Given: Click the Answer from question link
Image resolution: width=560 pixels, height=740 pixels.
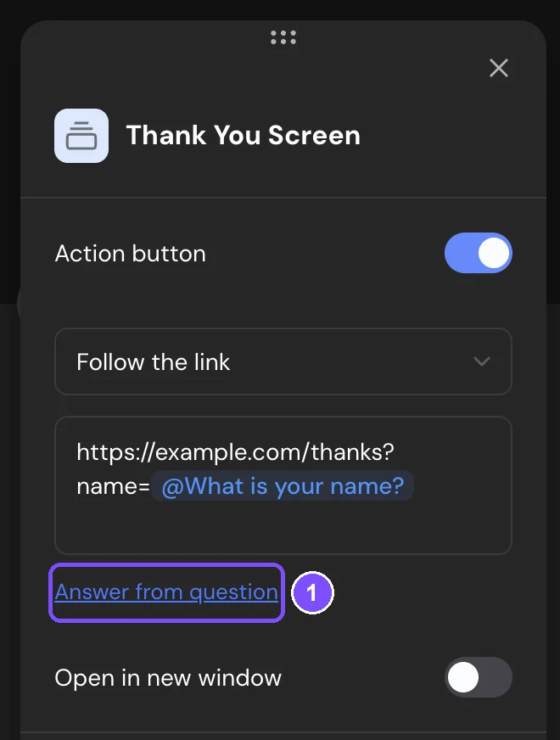Looking at the screenshot, I should [x=166, y=591].
